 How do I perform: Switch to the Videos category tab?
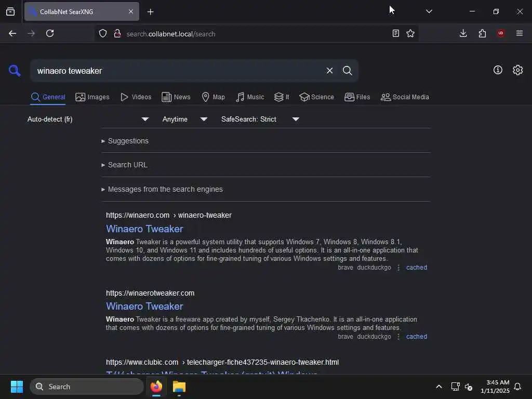pyautogui.click(x=136, y=97)
